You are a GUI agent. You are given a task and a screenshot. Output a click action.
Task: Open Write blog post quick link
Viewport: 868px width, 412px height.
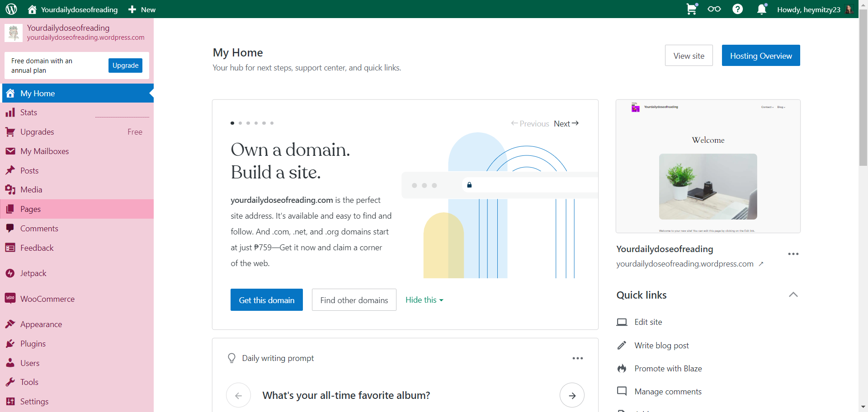(661, 346)
